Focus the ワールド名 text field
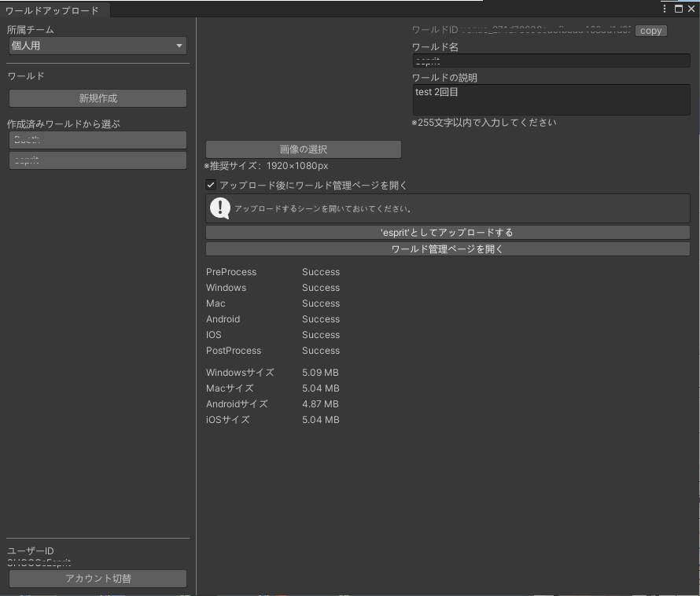This screenshot has width=700, height=596. pyautogui.click(x=551, y=61)
